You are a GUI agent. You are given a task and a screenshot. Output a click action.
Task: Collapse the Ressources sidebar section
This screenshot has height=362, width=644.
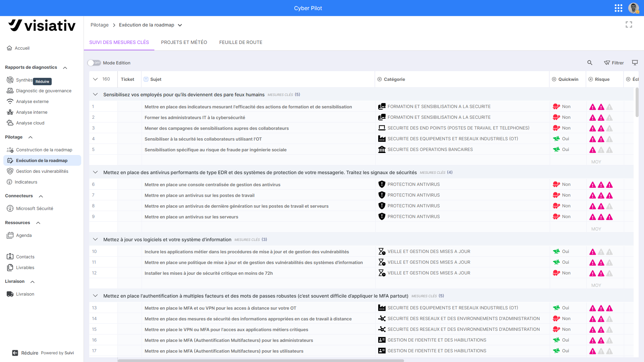[x=38, y=223]
